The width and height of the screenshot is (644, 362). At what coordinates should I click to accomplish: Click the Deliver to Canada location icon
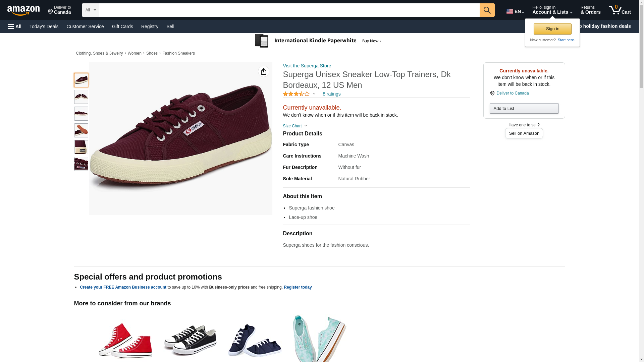492,93
